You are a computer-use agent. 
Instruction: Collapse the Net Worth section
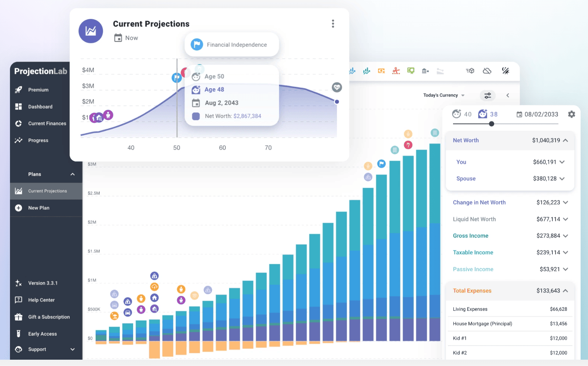click(565, 140)
